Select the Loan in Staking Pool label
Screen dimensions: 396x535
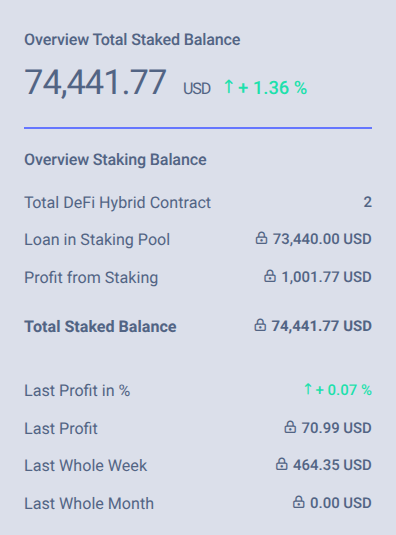[x=97, y=240]
